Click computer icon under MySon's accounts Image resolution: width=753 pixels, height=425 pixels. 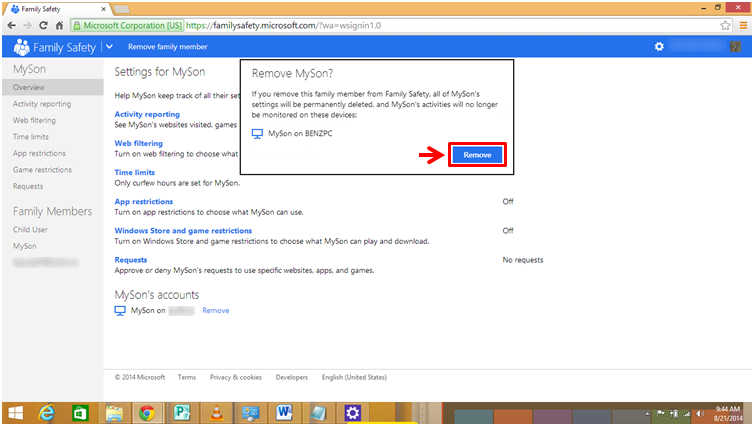[x=120, y=311]
